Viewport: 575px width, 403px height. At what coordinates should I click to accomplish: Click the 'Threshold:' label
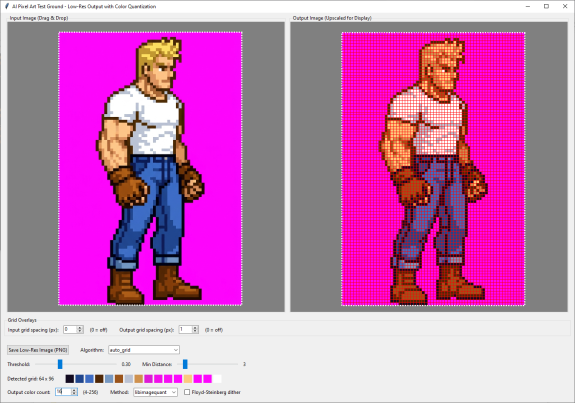tap(19, 364)
